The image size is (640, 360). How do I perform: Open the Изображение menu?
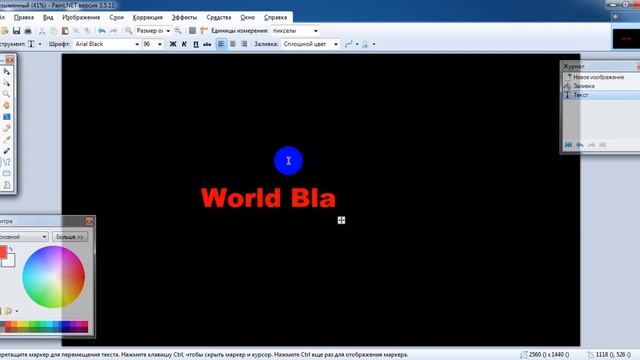pyautogui.click(x=81, y=17)
